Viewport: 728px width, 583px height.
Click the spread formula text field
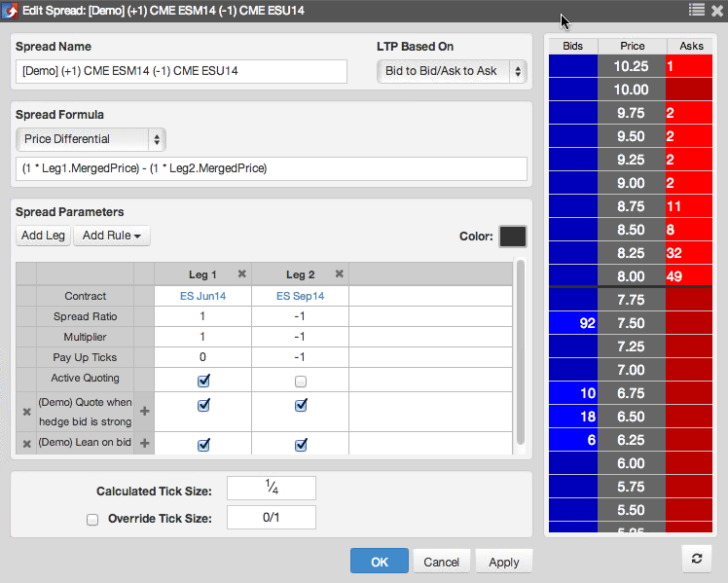(x=272, y=168)
